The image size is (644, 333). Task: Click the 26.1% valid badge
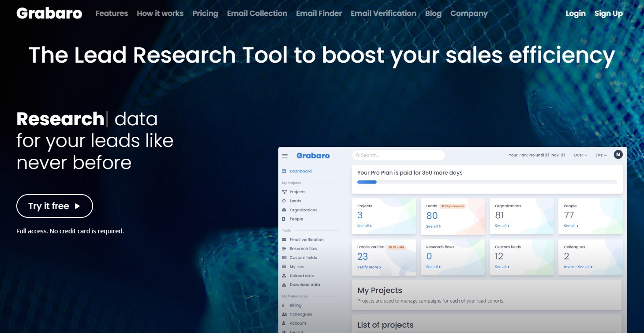[396, 247]
